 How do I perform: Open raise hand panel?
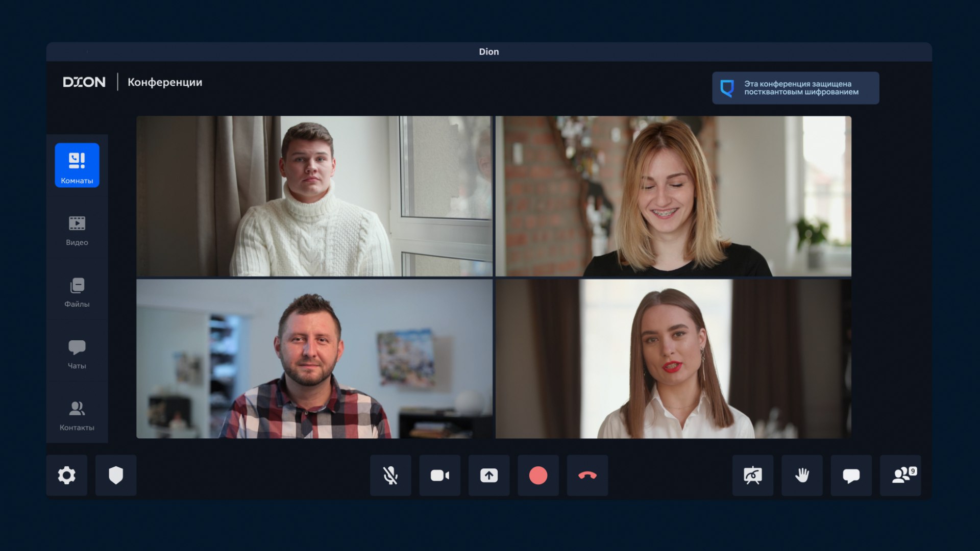[x=802, y=475]
